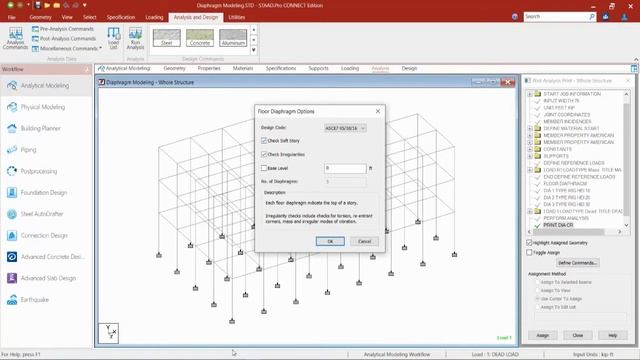The image size is (640, 360).
Task: Select the Aluminum design command thumbnail
Action: click(233, 38)
